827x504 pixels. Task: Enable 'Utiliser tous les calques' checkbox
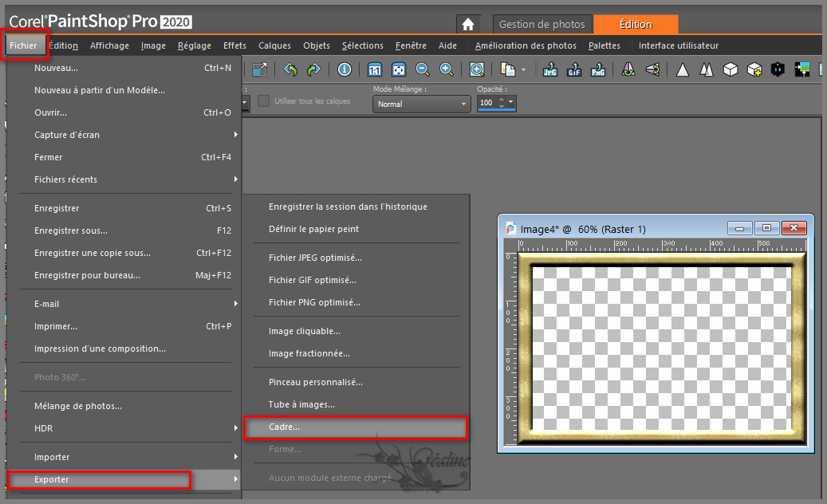264,101
